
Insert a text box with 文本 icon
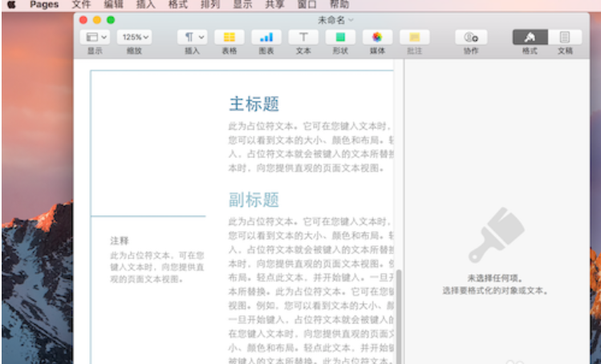click(303, 37)
